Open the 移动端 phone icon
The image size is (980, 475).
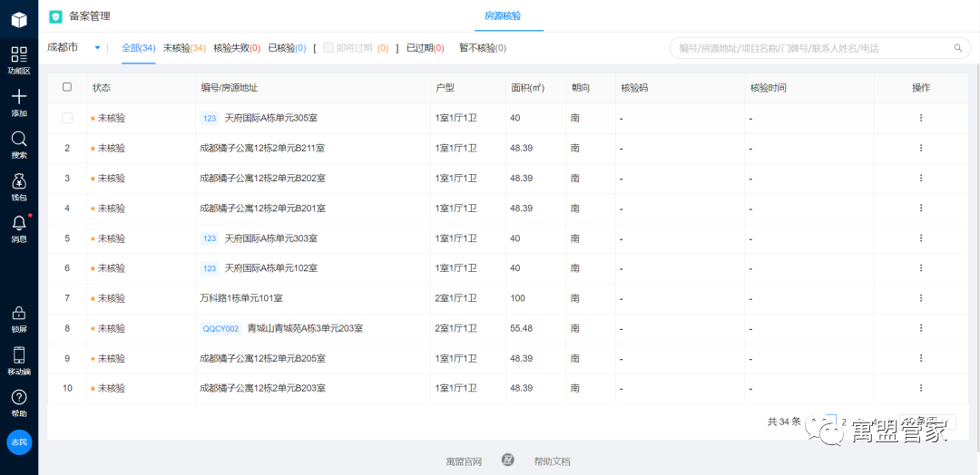tap(19, 354)
